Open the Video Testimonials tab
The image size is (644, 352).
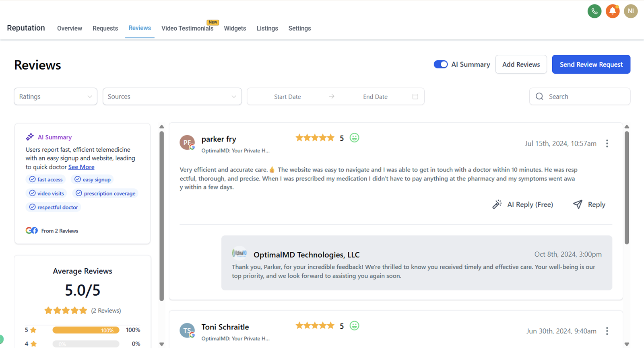click(x=187, y=28)
